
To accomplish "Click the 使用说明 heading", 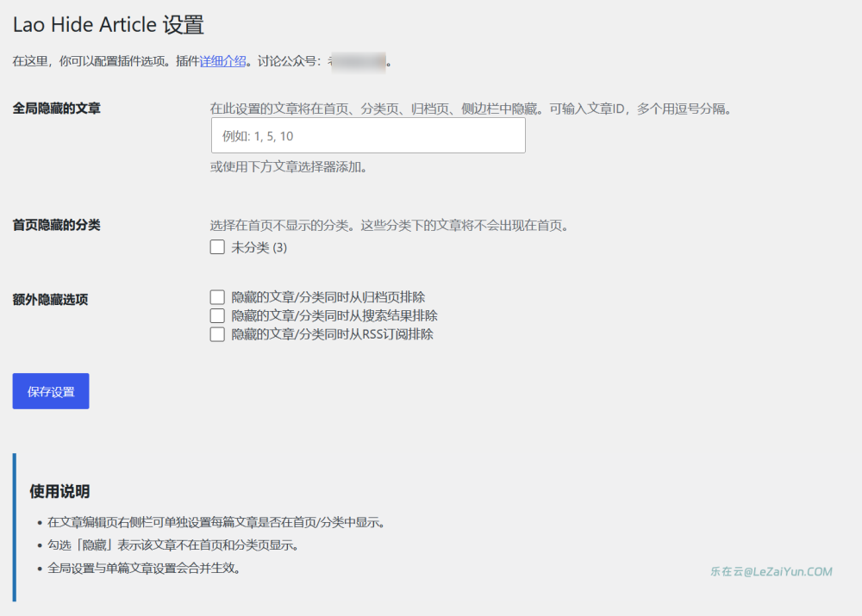I will [59, 491].
